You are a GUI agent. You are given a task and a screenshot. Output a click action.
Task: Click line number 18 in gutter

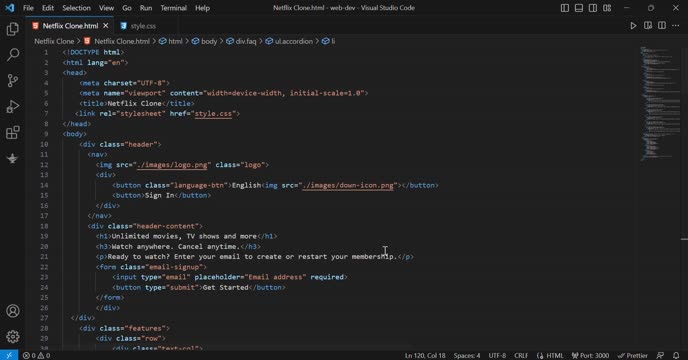pyautogui.click(x=44, y=226)
